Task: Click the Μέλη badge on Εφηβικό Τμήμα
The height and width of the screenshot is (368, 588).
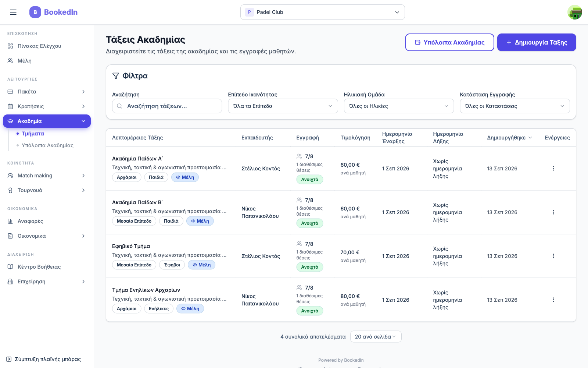Action: pyautogui.click(x=201, y=265)
